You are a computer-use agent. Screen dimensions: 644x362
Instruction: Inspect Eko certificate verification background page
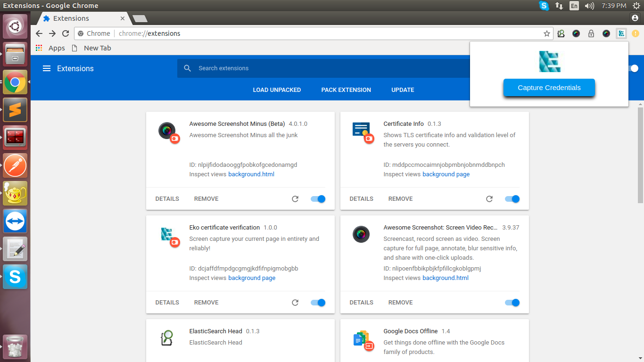click(x=252, y=278)
